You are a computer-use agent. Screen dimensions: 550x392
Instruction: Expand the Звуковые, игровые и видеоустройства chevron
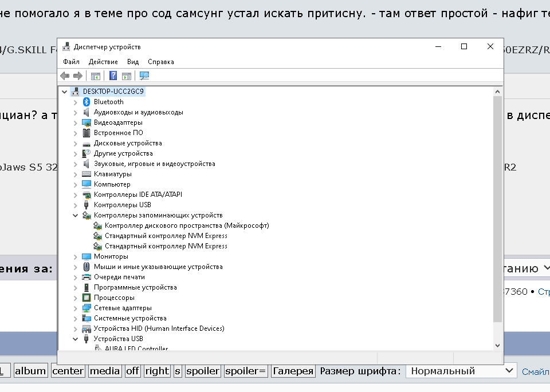[76, 164]
